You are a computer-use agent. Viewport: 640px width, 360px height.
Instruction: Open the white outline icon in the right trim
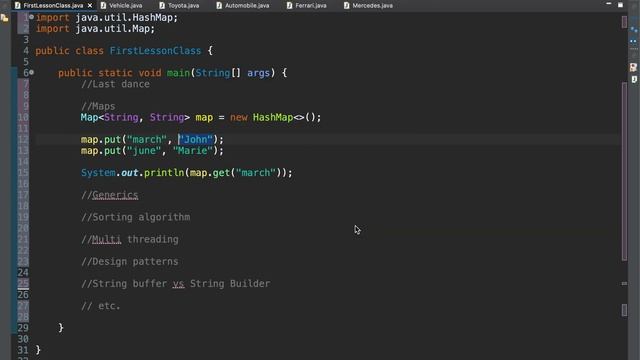pos(634,79)
